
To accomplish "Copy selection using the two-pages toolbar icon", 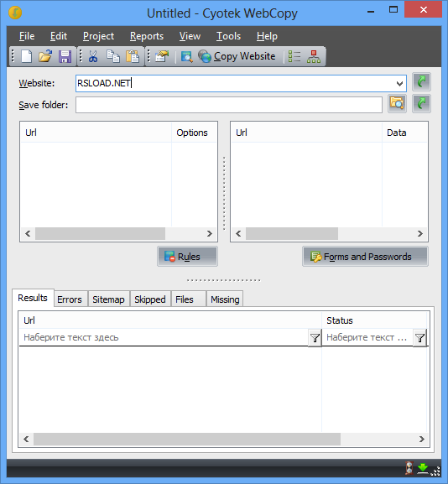I will [113, 56].
